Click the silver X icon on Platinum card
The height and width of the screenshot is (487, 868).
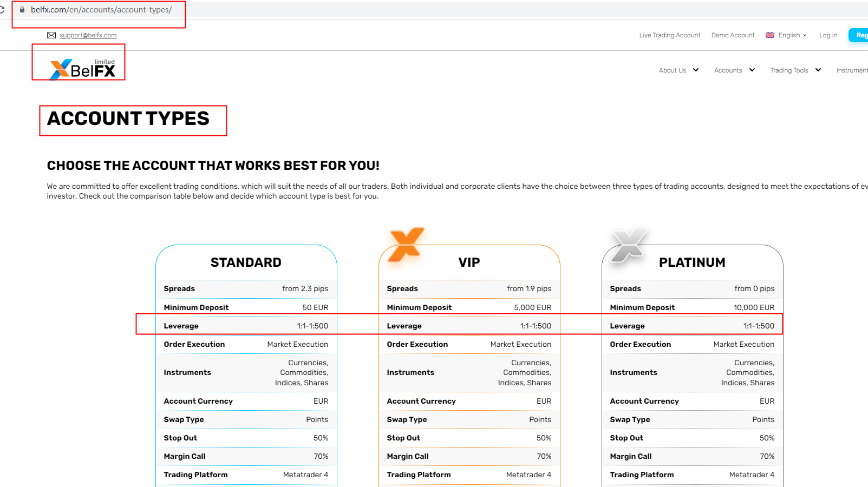pyautogui.click(x=629, y=245)
